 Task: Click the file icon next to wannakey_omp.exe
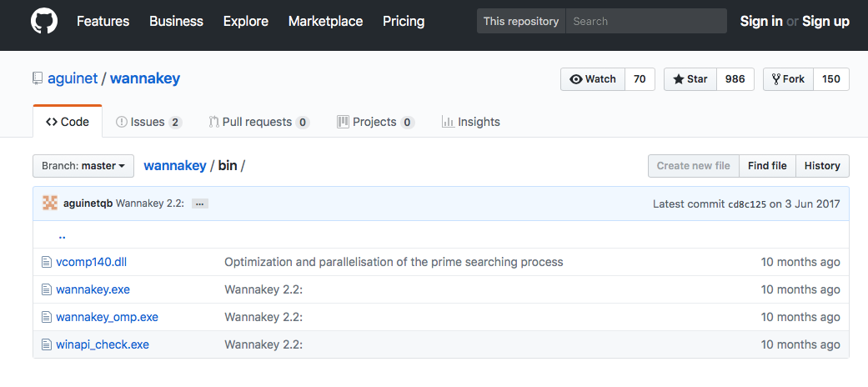pos(47,317)
